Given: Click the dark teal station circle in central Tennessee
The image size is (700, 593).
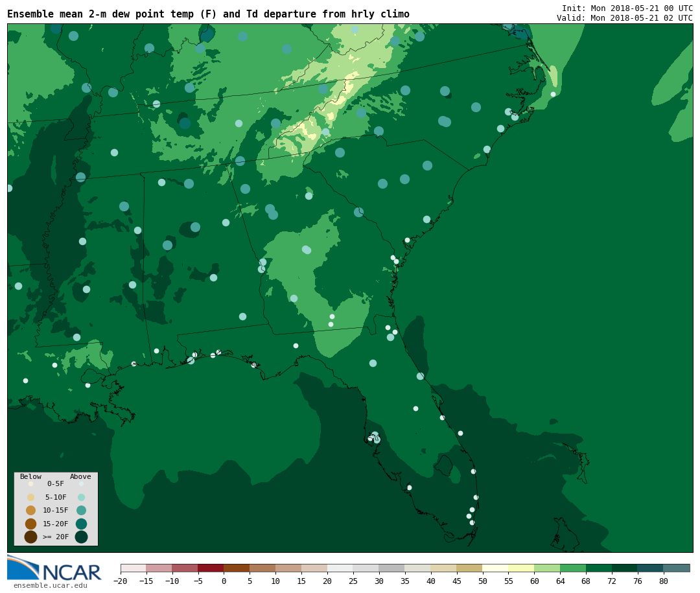Looking at the screenshot, I should click(185, 123).
